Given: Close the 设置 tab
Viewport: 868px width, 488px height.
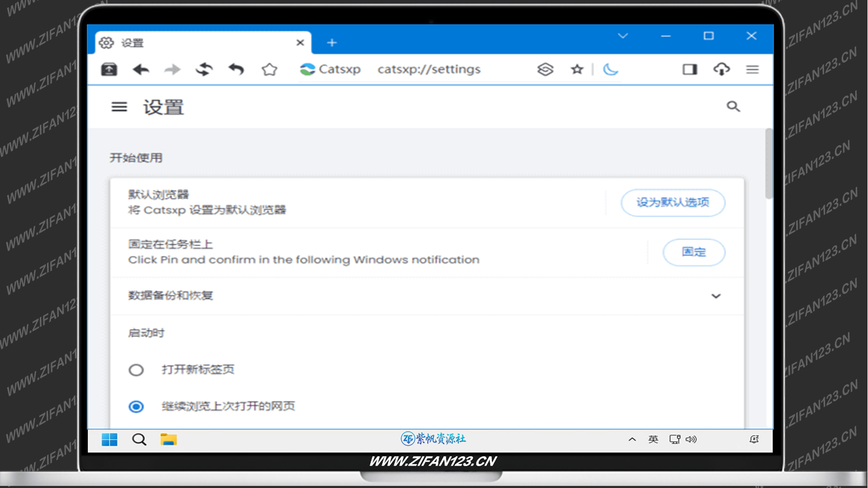Looking at the screenshot, I should [x=300, y=43].
